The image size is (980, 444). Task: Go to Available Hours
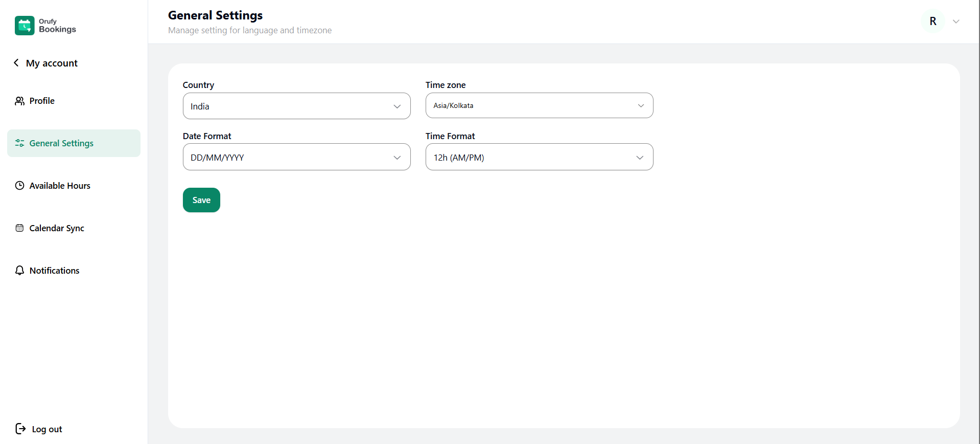(74, 186)
